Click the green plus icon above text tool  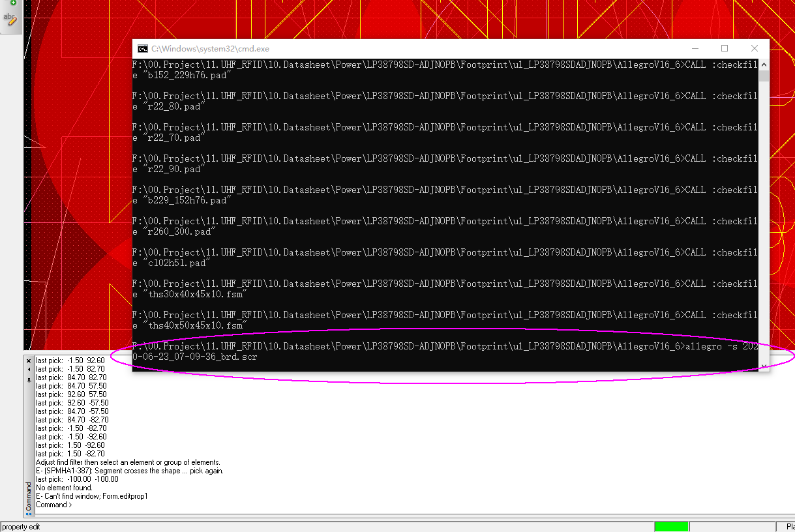[x=12, y=3]
